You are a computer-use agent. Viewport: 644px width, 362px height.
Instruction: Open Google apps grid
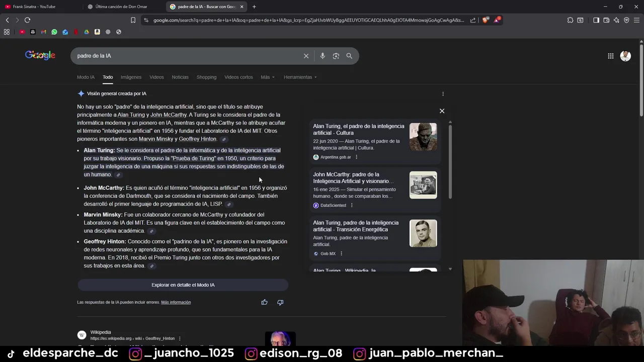(x=611, y=56)
